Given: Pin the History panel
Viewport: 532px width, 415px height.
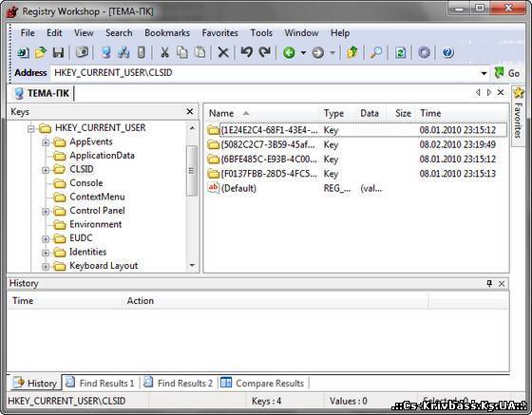Looking at the screenshot, I should coord(489,283).
